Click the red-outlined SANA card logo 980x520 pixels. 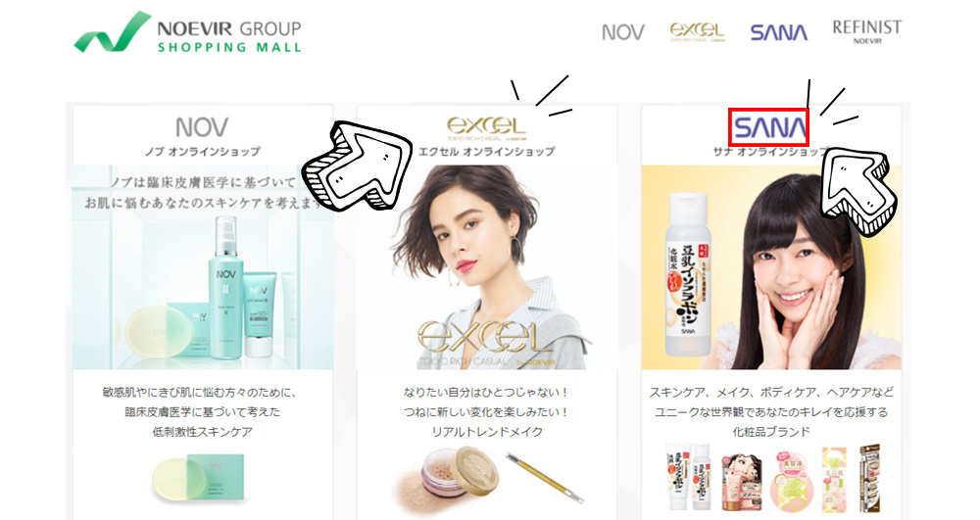768,127
